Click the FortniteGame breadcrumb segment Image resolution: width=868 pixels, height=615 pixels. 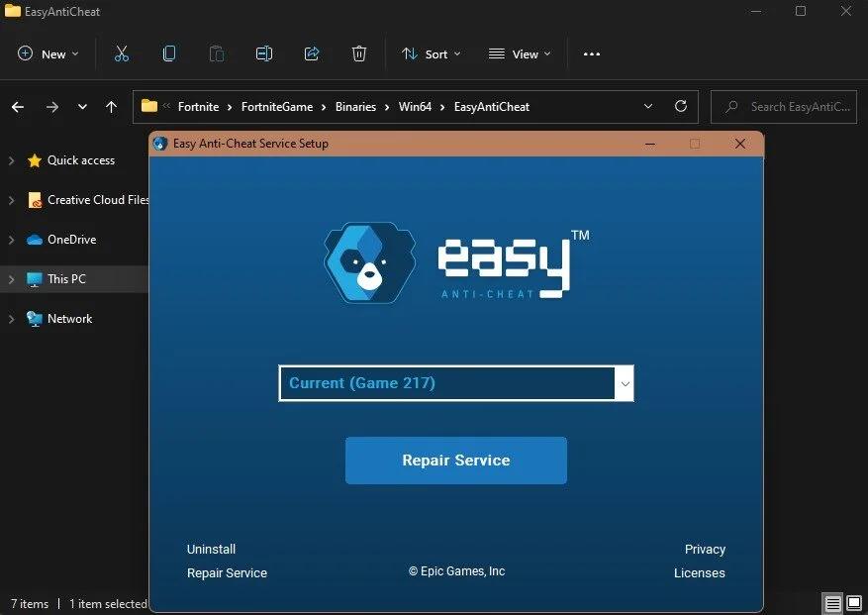pos(277,106)
